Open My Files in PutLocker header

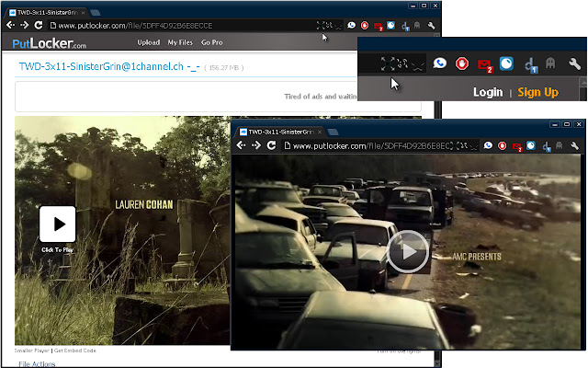[x=180, y=42]
